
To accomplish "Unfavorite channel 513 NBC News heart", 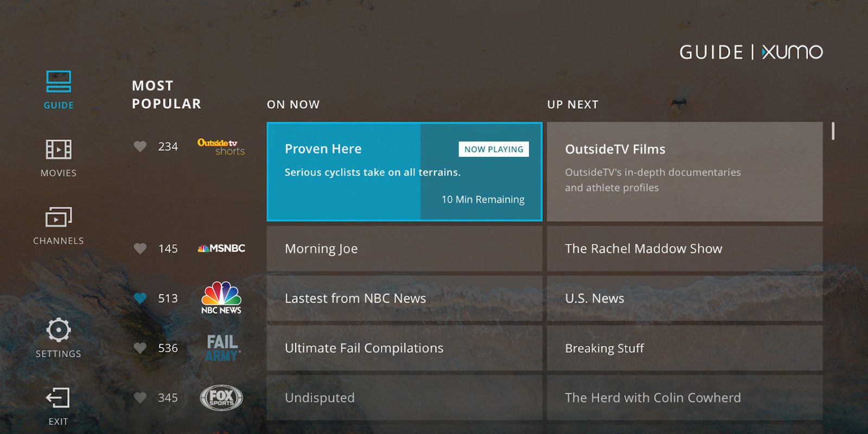I will tap(140, 298).
